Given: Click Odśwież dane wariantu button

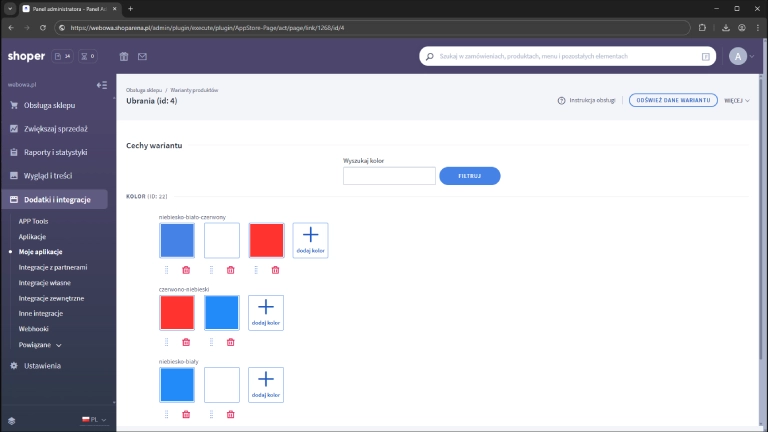Looking at the screenshot, I should pyautogui.click(x=672, y=101).
